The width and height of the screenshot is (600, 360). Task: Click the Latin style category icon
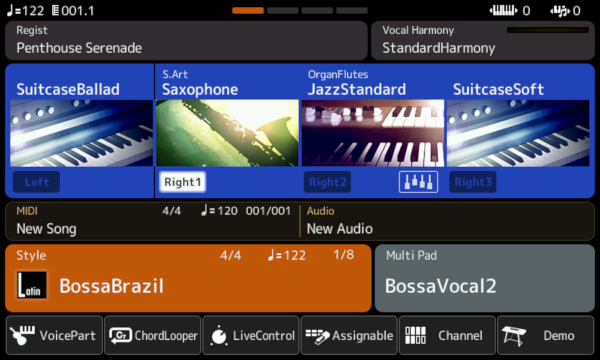[32, 285]
